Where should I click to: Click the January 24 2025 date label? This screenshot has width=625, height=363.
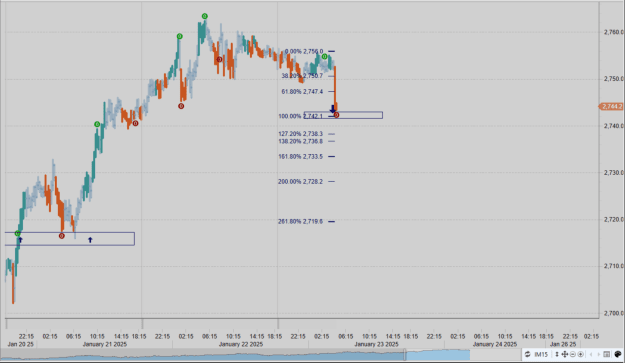[495, 344]
